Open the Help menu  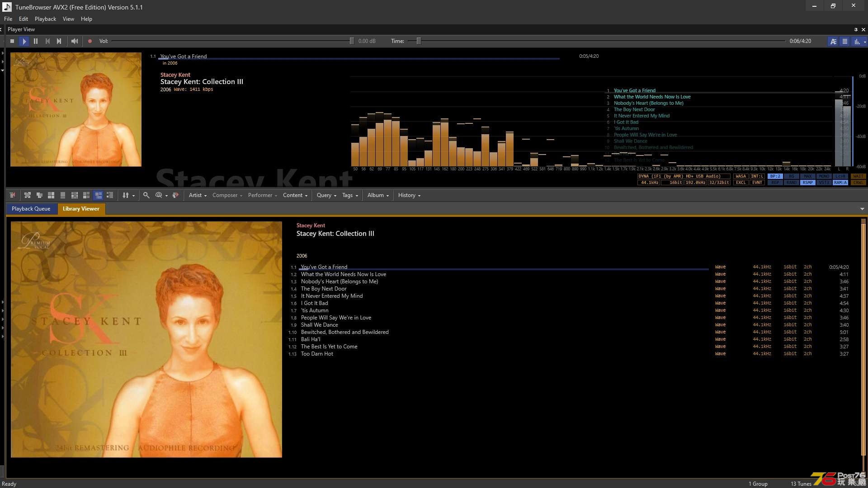(x=86, y=19)
